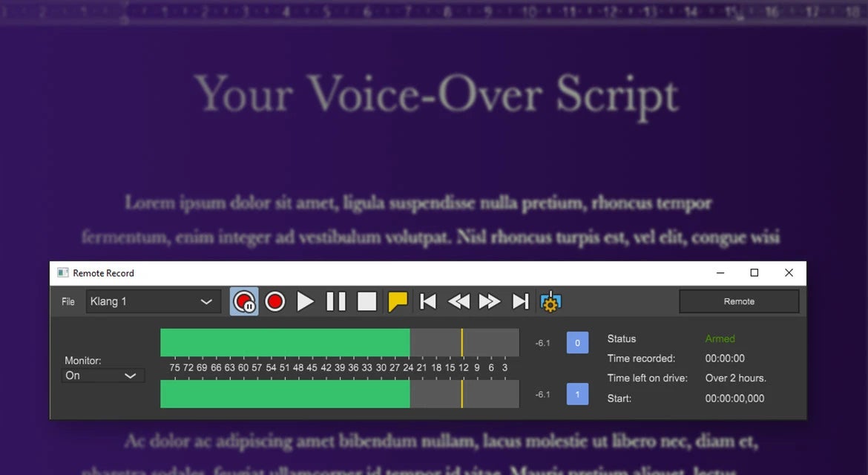
Task: Click the File label in toolbar
Action: click(68, 302)
